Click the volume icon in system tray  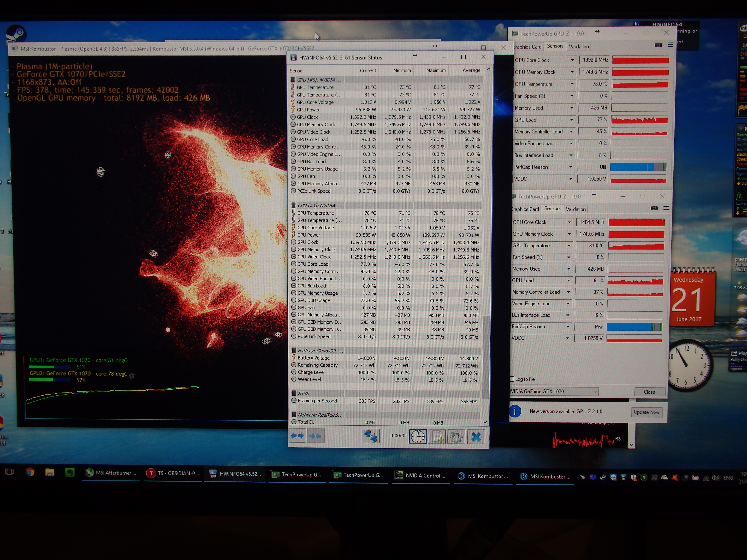click(715, 478)
